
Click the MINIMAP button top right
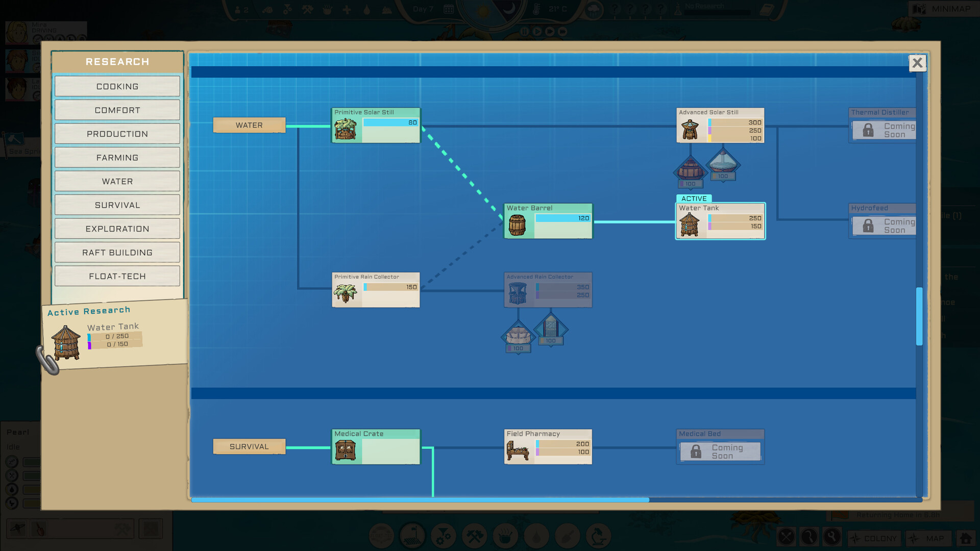coord(945,9)
